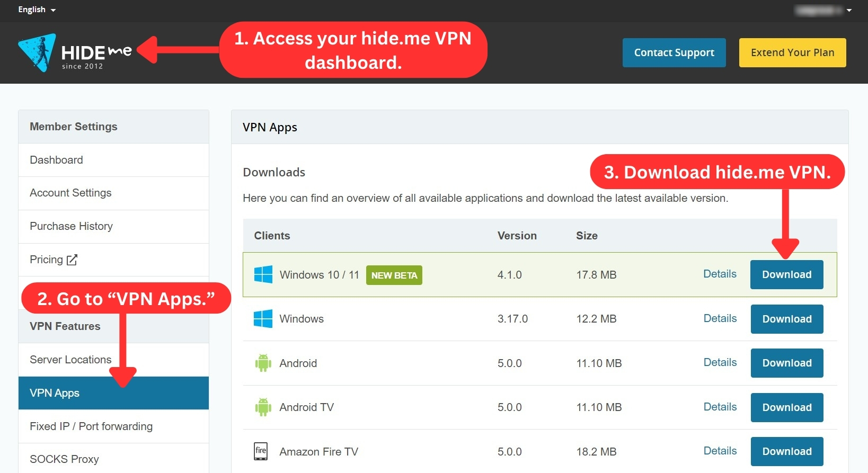Click the Downloads heading
The height and width of the screenshot is (473, 868).
tap(274, 172)
